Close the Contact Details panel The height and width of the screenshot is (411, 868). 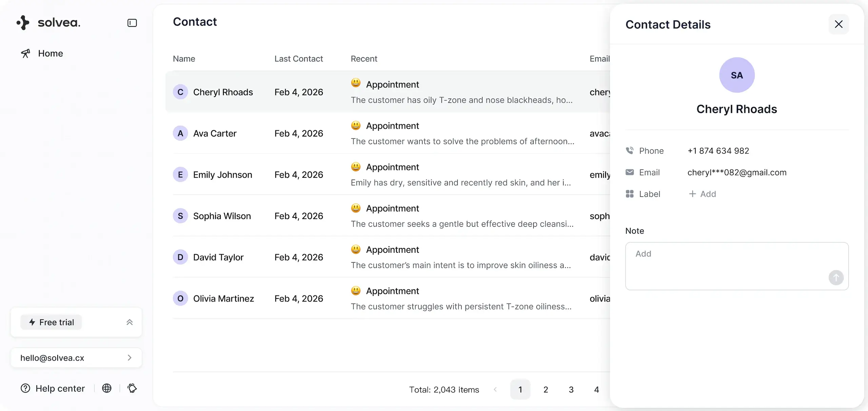point(839,24)
